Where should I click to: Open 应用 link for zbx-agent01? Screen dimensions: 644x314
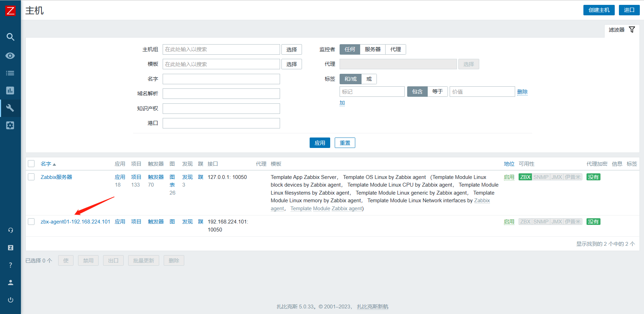120,222
